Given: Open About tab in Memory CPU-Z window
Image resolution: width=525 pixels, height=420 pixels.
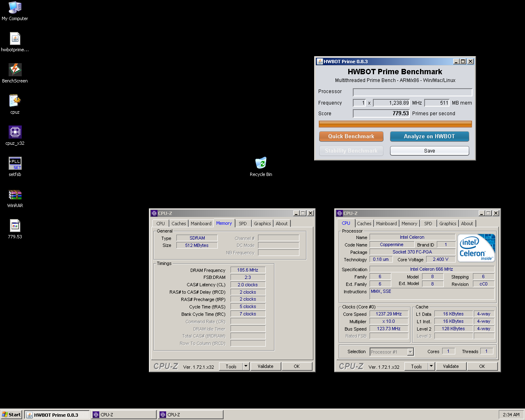Looking at the screenshot, I should [x=281, y=224].
